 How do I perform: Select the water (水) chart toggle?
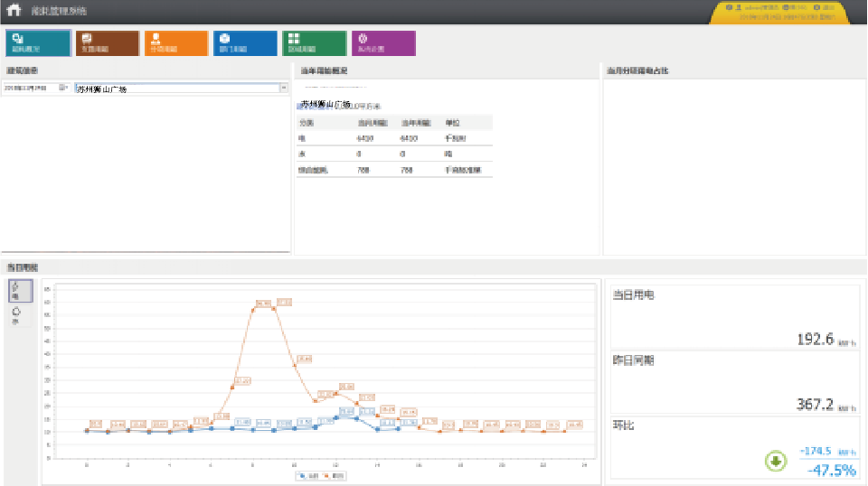tap(16, 315)
